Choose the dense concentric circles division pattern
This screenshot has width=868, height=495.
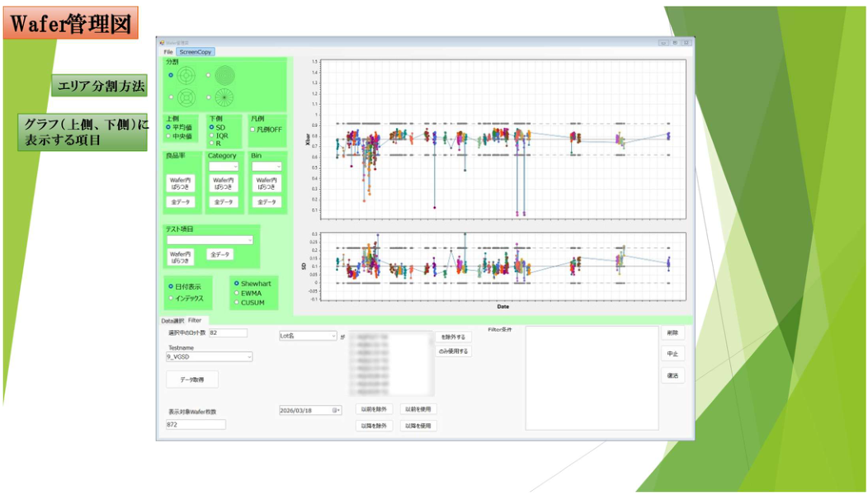[224, 75]
